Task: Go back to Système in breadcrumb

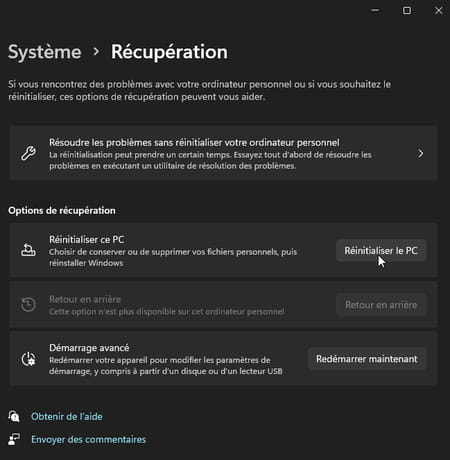Action: click(x=45, y=52)
